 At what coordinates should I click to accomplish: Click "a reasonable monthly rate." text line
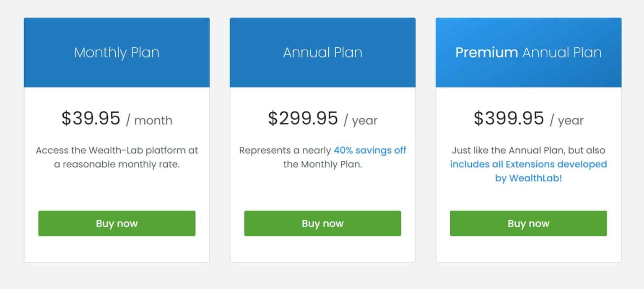click(117, 164)
